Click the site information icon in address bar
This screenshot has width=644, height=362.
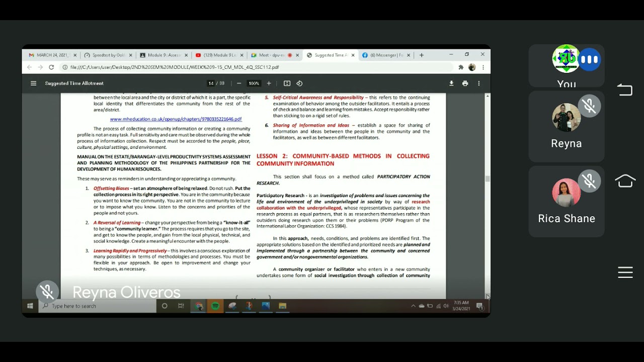coord(65,67)
